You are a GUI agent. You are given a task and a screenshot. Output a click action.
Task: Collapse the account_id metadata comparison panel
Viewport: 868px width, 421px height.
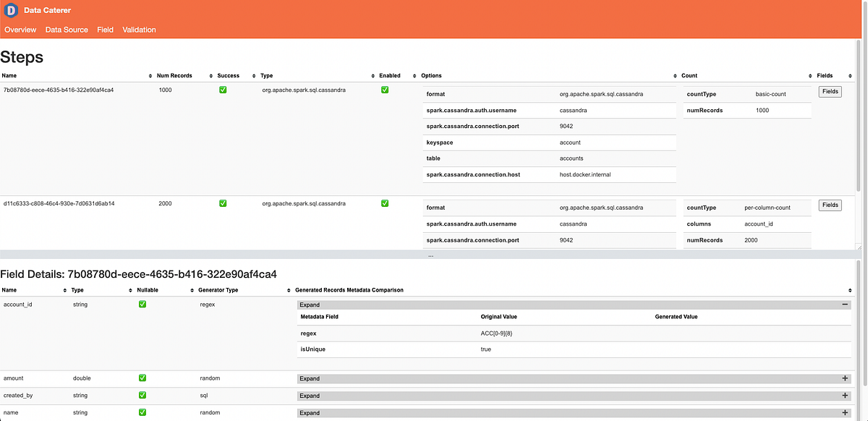(844, 305)
